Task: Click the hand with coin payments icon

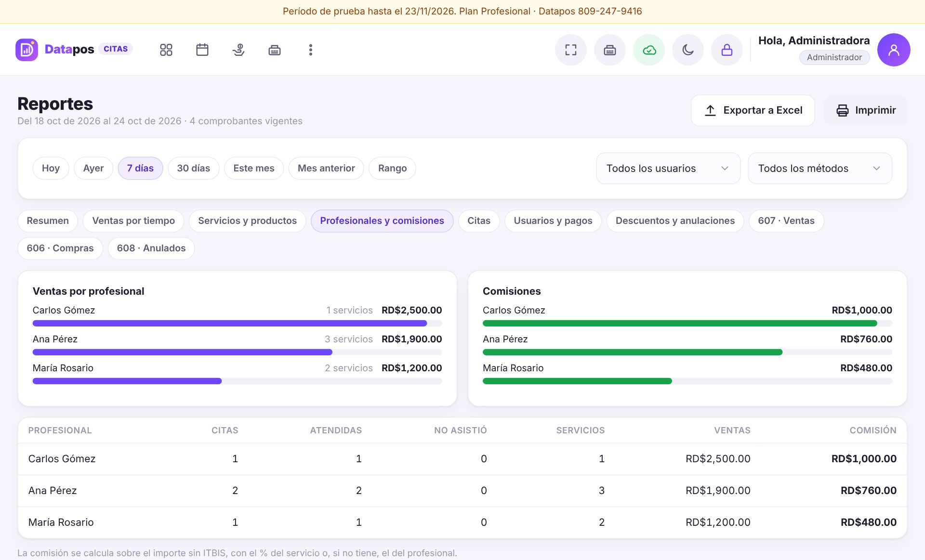Action: click(238, 50)
